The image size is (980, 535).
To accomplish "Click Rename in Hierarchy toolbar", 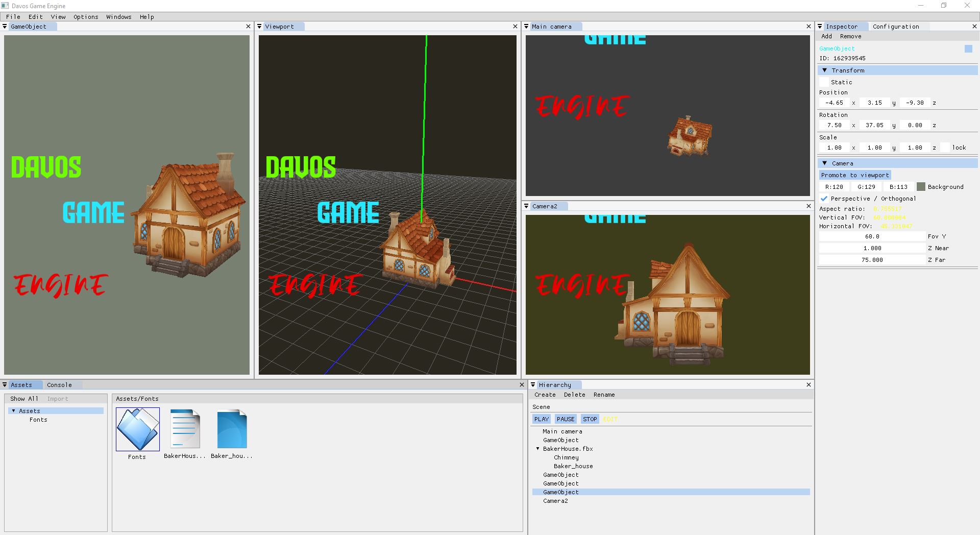I will point(604,395).
